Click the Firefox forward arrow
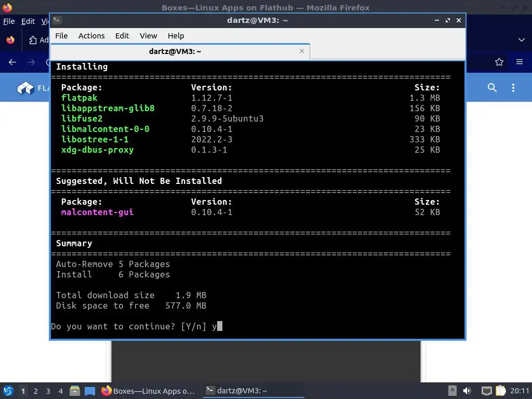This screenshot has width=532, height=399. click(31, 62)
